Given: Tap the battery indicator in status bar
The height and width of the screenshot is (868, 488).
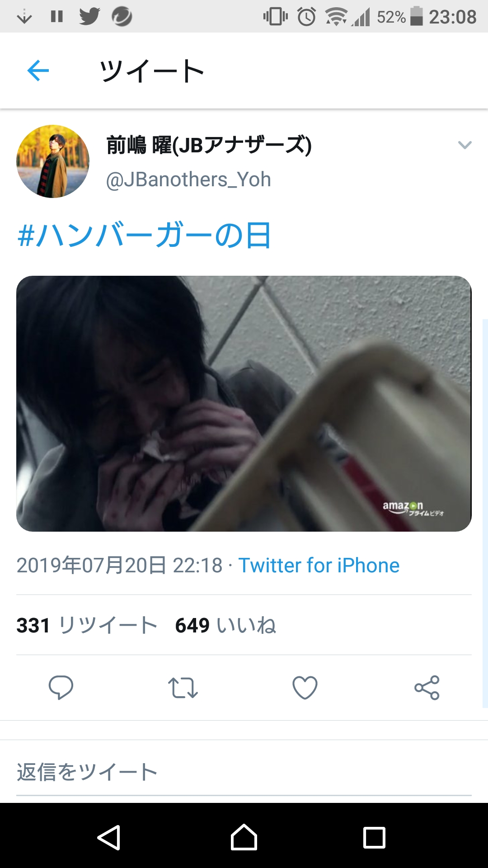Looking at the screenshot, I should 416,16.
